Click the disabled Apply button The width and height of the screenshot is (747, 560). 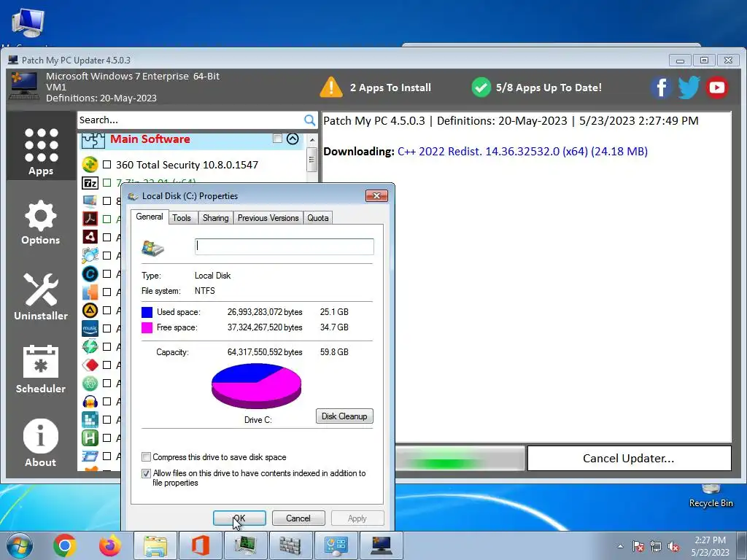(357, 518)
